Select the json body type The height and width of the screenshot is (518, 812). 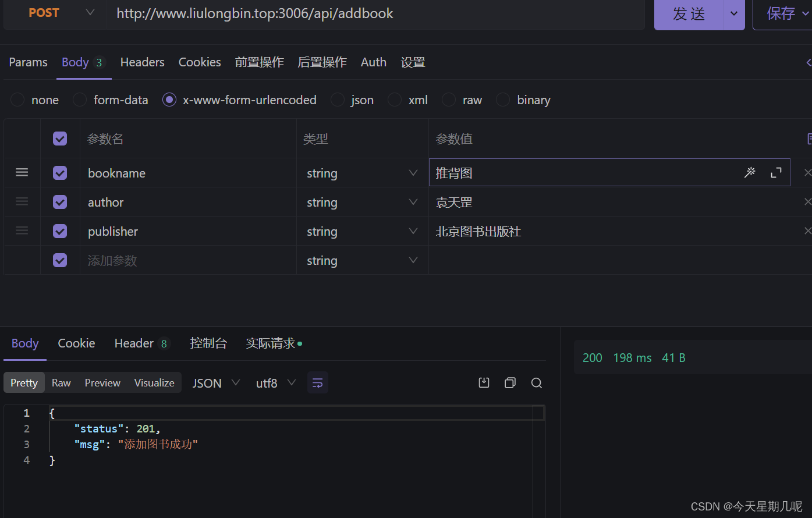pyautogui.click(x=338, y=100)
